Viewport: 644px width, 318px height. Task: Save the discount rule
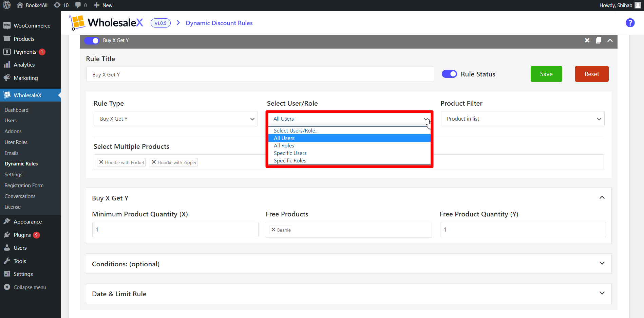click(x=546, y=74)
